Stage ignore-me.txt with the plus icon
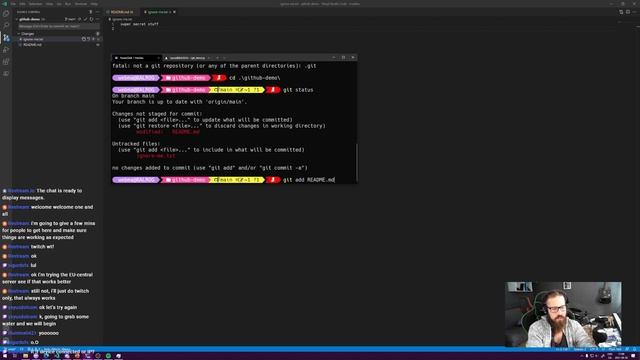This screenshot has height=360, width=640. click(93, 39)
